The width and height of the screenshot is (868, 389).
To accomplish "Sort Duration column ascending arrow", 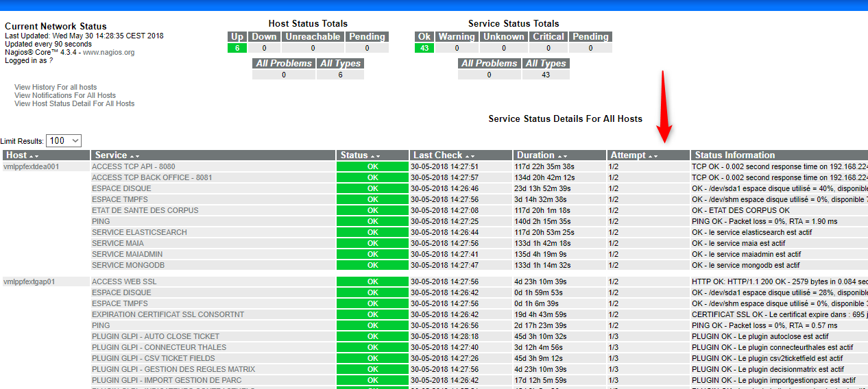I will (x=559, y=156).
